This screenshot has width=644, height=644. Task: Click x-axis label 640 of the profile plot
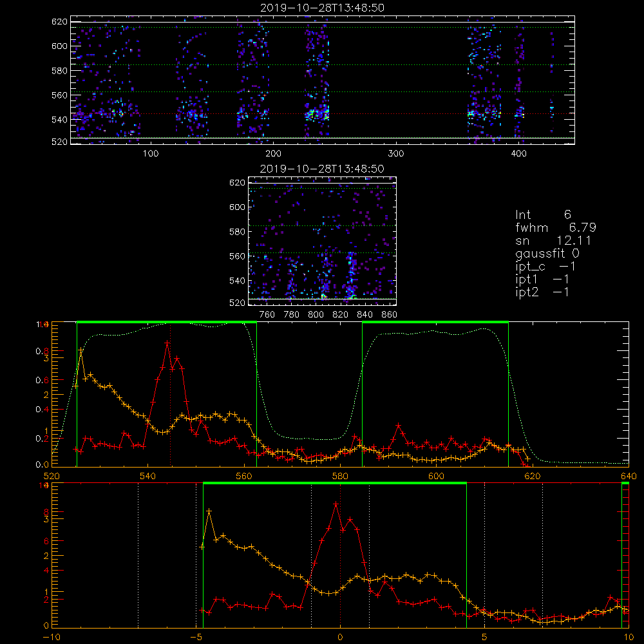click(x=629, y=477)
